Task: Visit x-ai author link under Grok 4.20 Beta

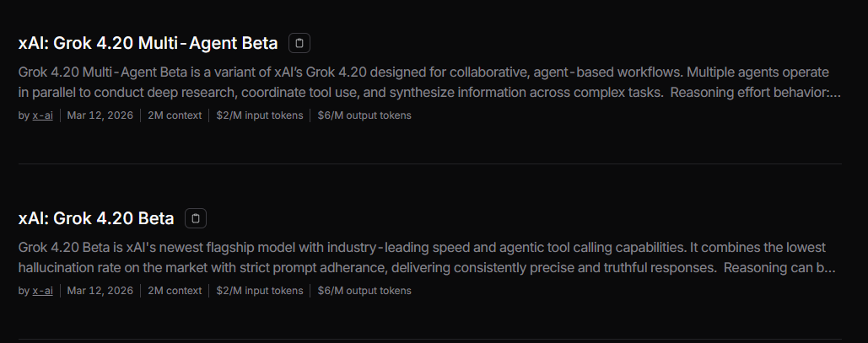Action: pyautogui.click(x=42, y=291)
